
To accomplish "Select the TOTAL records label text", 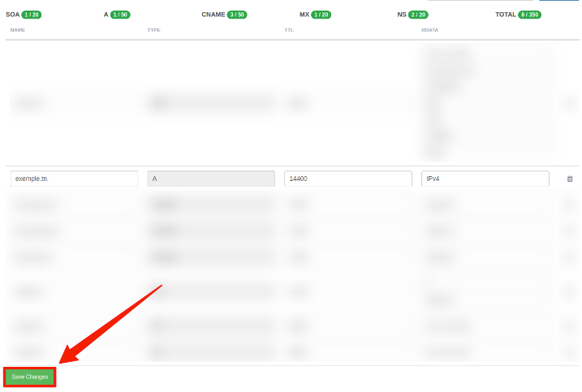I will [x=505, y=15].
